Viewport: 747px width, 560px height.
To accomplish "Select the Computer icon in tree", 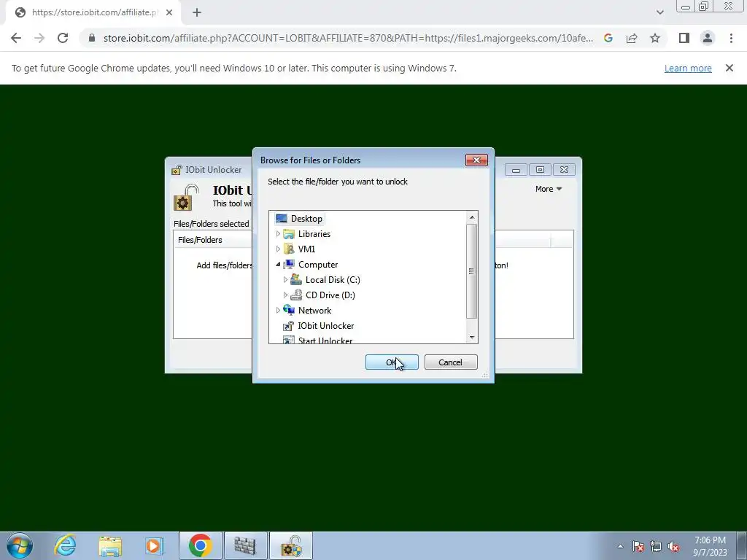I will tap(289, 264).
